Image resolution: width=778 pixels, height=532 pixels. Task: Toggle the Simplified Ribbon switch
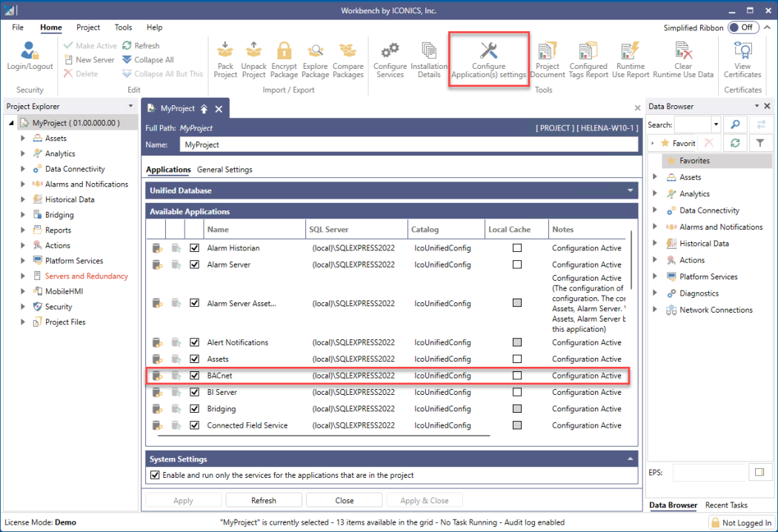click(742, 27)
